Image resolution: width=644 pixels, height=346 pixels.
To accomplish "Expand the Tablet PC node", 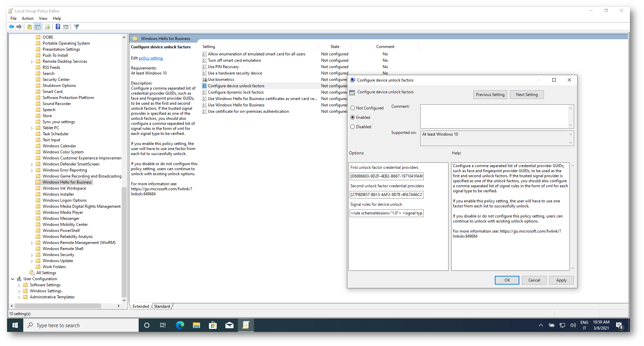I will tap(32, 128).
